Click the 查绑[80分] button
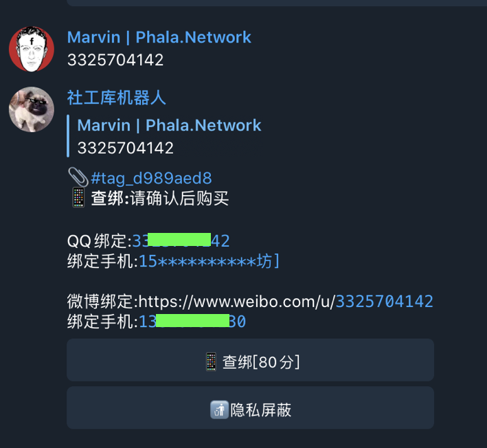Viewport: 487px width, 448px height. (x=250, y=360)
